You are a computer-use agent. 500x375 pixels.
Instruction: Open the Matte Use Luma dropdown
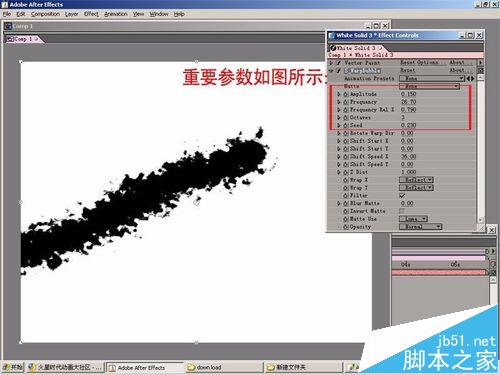413,219
